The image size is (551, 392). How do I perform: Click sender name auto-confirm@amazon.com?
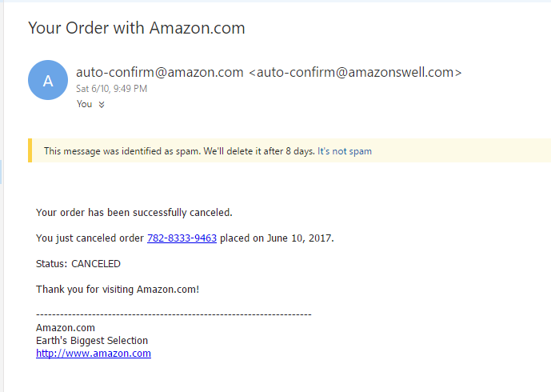click(159, 72)
